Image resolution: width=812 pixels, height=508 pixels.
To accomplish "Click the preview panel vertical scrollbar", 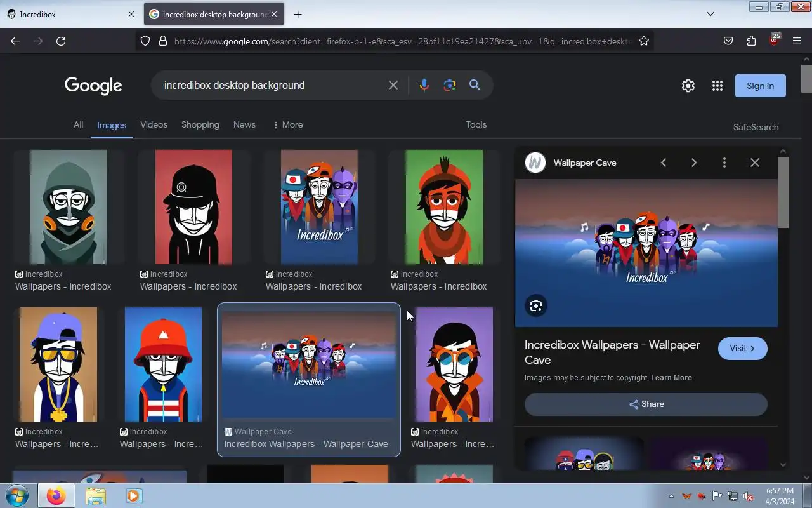I will point(783,193).
